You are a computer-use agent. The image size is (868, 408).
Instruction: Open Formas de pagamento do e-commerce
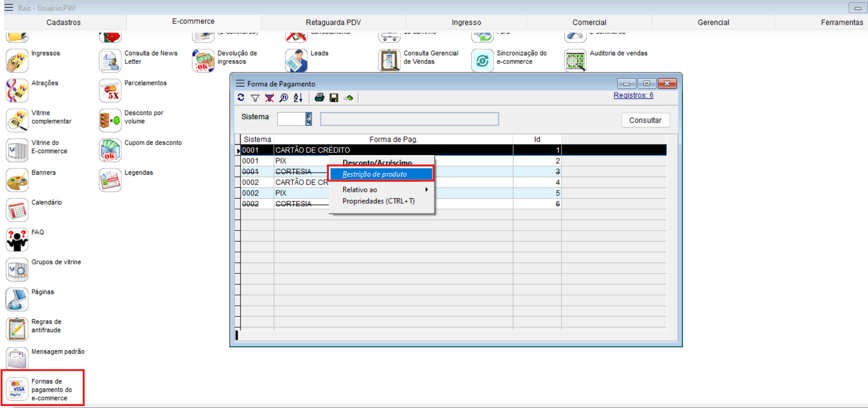[x=17, y=389]
